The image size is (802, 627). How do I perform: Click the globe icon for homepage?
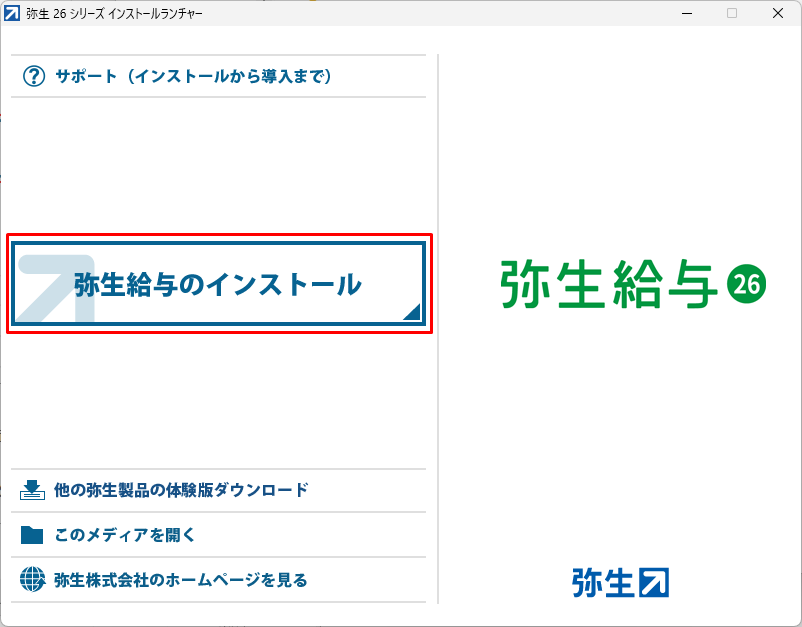(33, 579)
